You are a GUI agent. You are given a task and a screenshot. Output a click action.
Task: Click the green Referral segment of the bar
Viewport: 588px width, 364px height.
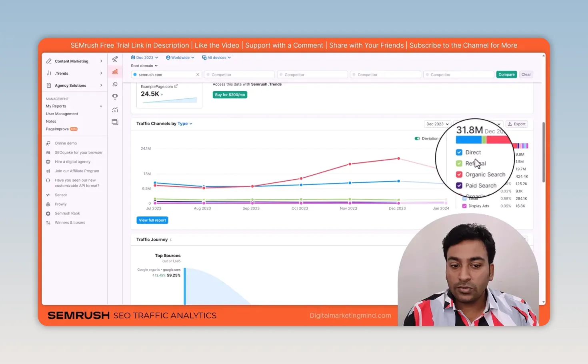(x=484, y=140)
